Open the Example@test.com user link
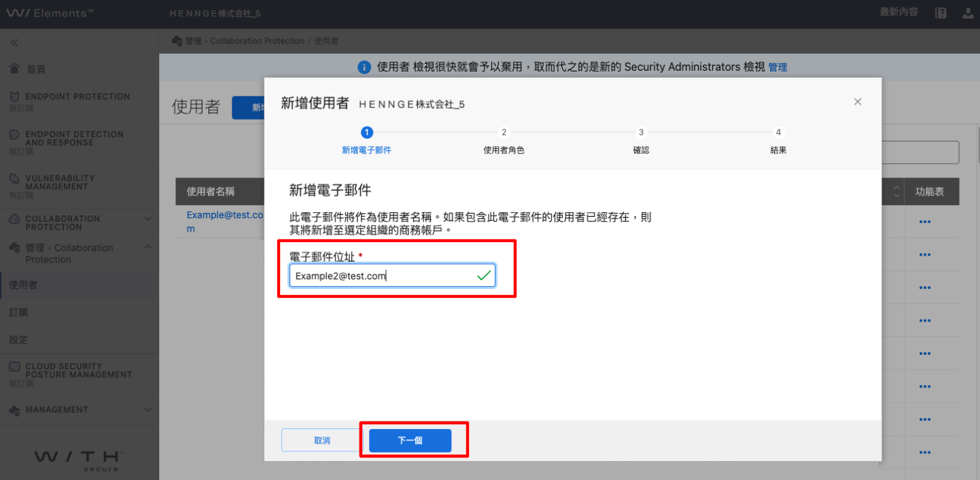 point(224,222)
